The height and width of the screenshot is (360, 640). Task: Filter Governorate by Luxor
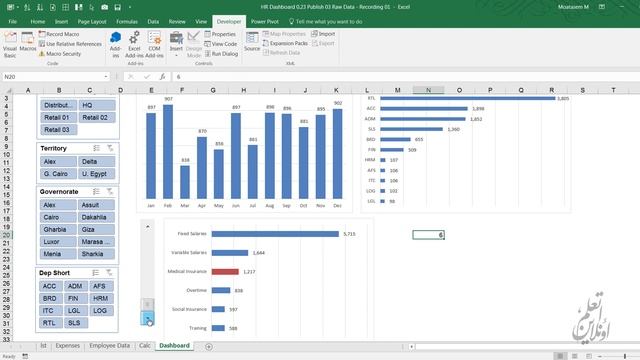click(x=58, y=242)
